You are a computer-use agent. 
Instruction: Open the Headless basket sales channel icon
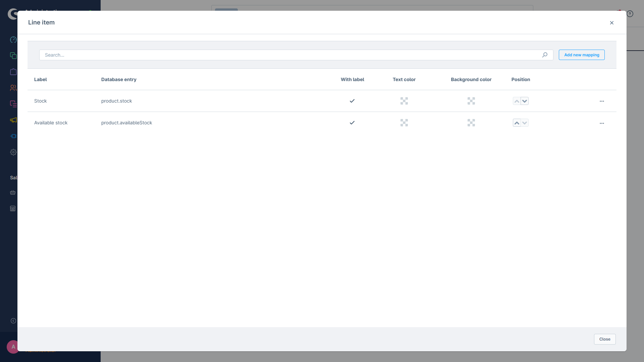13,192
